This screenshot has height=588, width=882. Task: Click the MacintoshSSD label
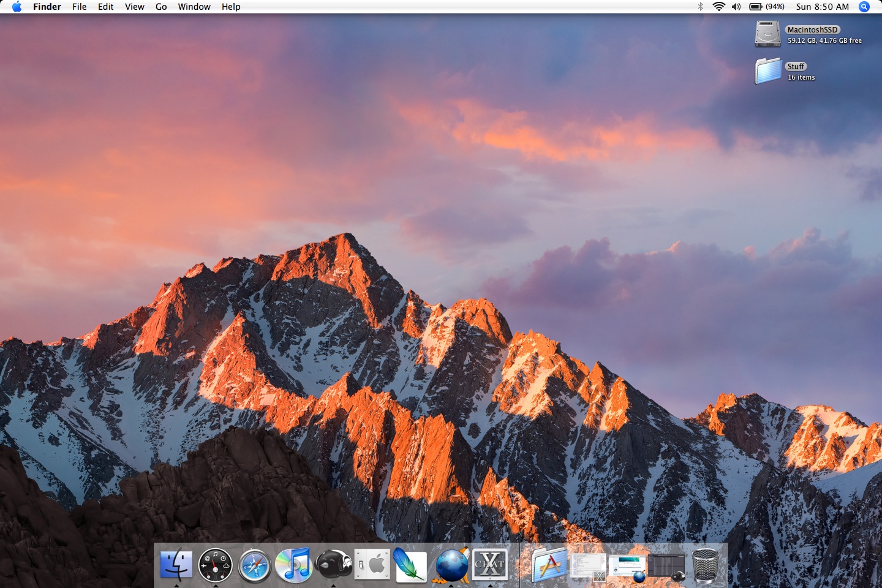813,29
